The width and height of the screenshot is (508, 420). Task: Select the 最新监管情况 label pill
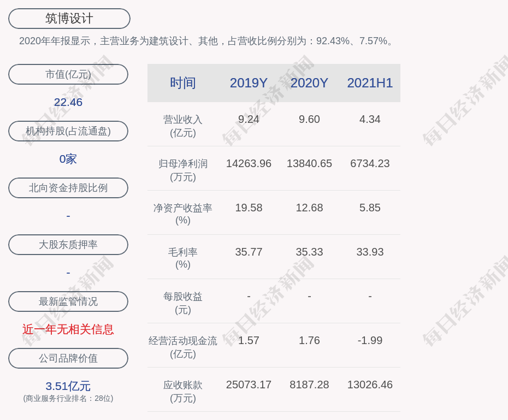(68, 301)
